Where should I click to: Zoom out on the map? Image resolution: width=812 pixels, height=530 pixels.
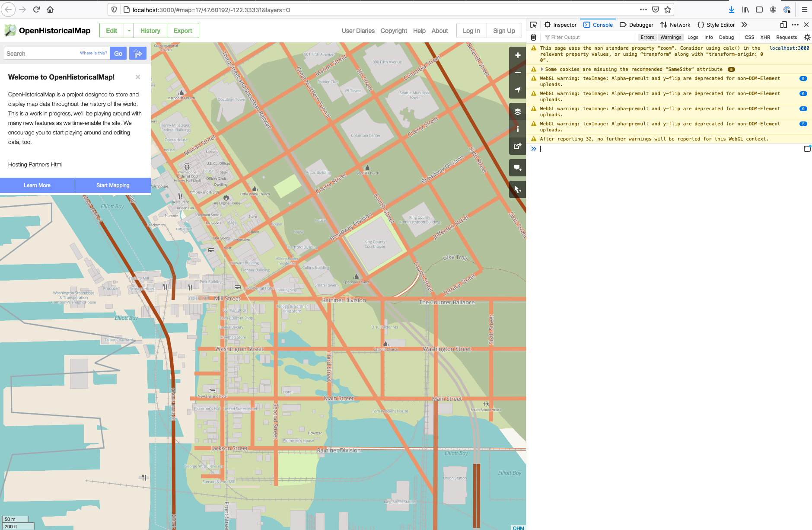517,72
